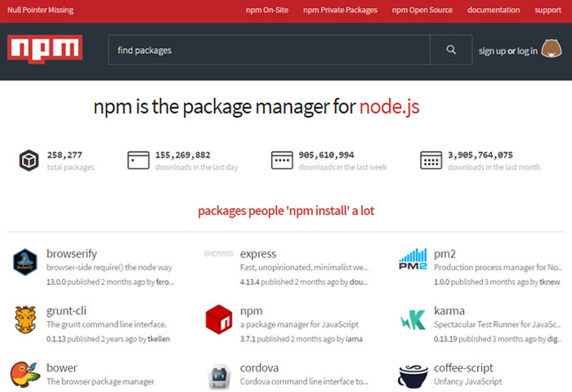Open the bower package title
This screenshot has height=392, width=572.
(x=61, y=367)
